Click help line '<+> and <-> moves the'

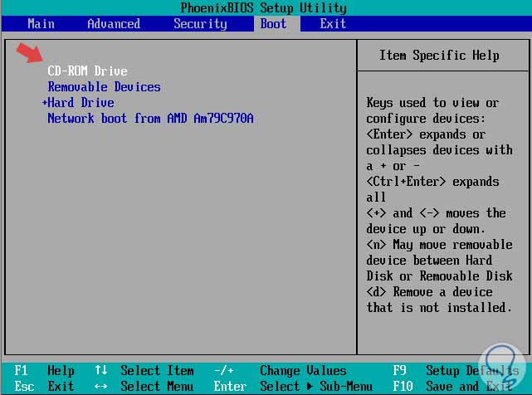(x=436, y=213)
